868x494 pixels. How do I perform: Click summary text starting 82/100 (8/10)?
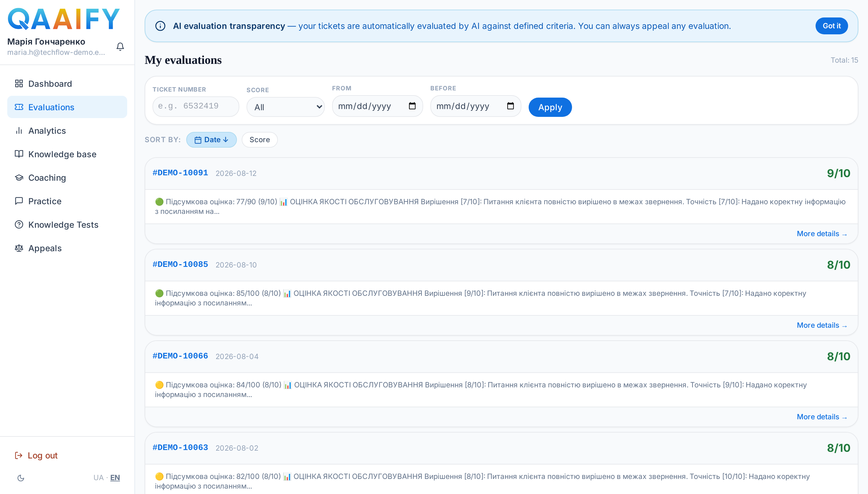pyautogui.click(x=482, y=481)
